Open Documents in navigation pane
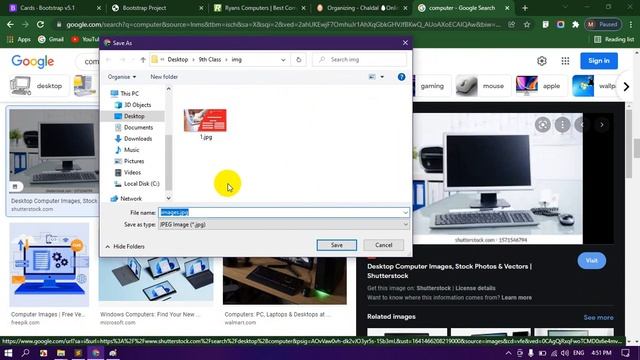Screen dimensions: 640x360 [134, 127]
